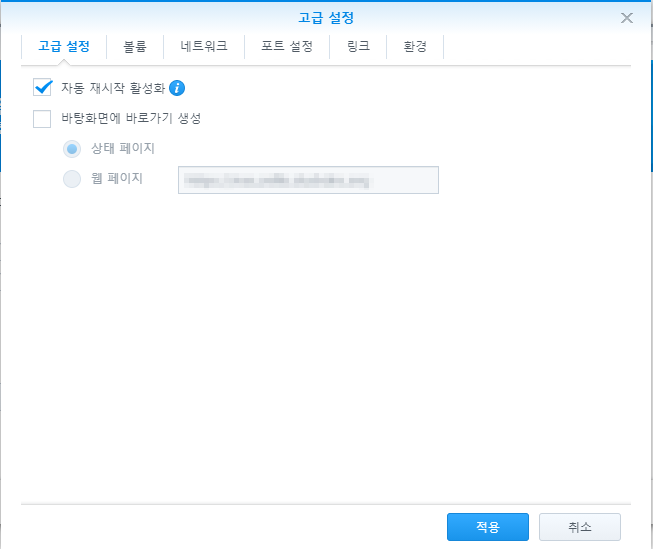Click info icon next to 자동 재시작 활성화
Viewport: 653px width, 549px height.
[177, 88]
